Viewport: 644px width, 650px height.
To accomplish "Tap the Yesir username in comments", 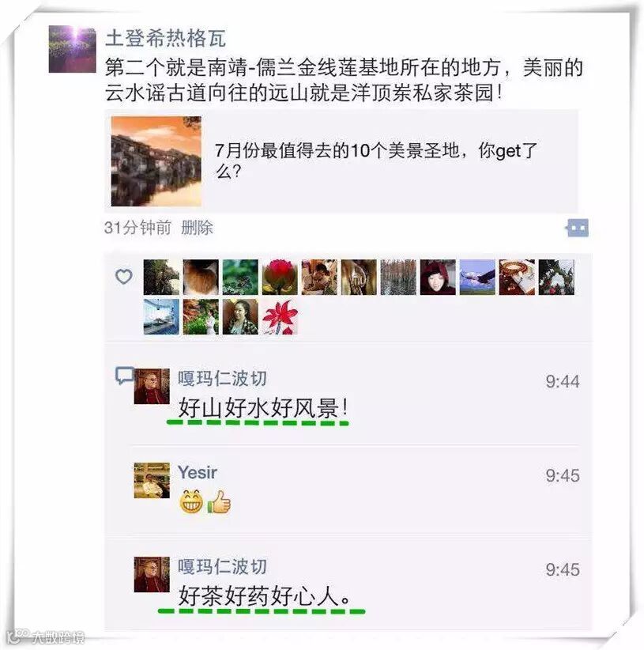I will coord(197,472).
